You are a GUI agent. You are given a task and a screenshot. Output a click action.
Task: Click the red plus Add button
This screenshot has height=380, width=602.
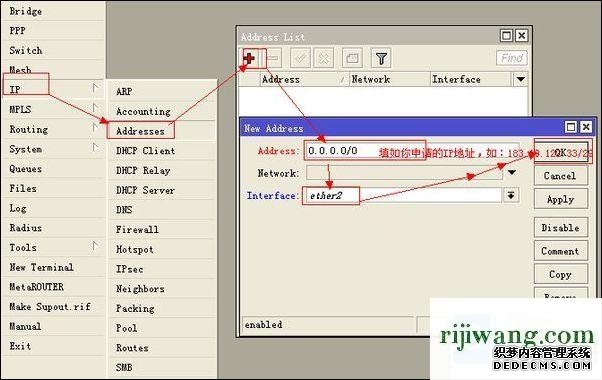[250, 58]
